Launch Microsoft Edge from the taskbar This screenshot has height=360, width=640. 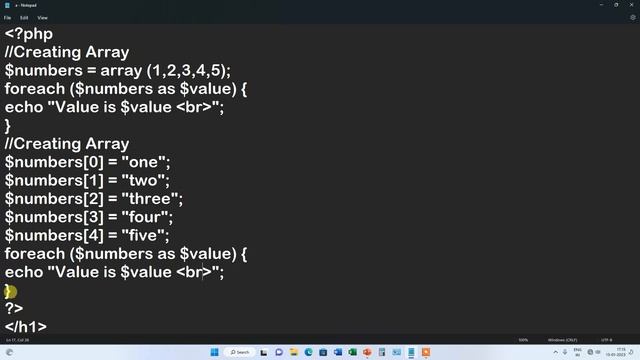click(308, 352)
